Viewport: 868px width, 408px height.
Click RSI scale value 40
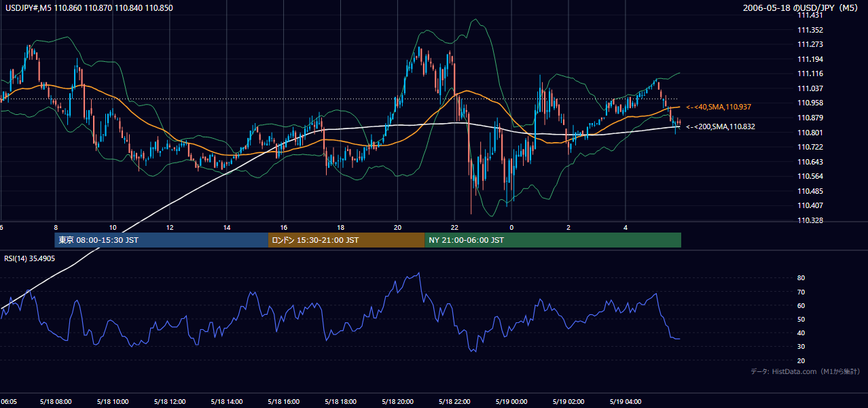tap(801, 333)
